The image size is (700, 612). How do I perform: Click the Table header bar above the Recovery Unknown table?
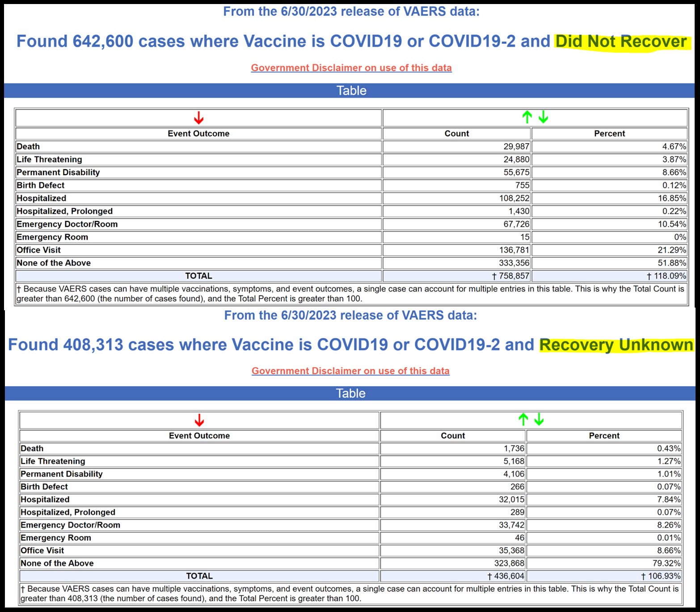350,393
